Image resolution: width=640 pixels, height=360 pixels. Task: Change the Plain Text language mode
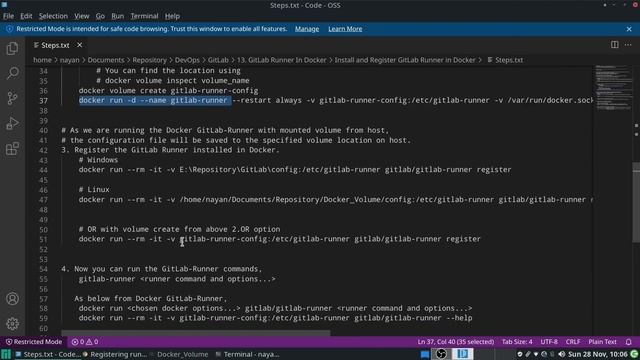(x=602, y=342)
